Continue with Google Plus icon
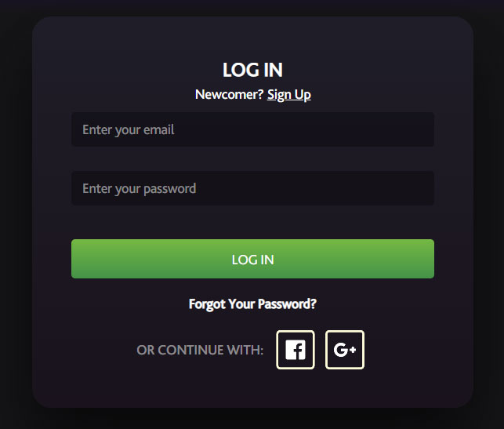The width and height of the screenshot is (504, 429). point(345,350)
